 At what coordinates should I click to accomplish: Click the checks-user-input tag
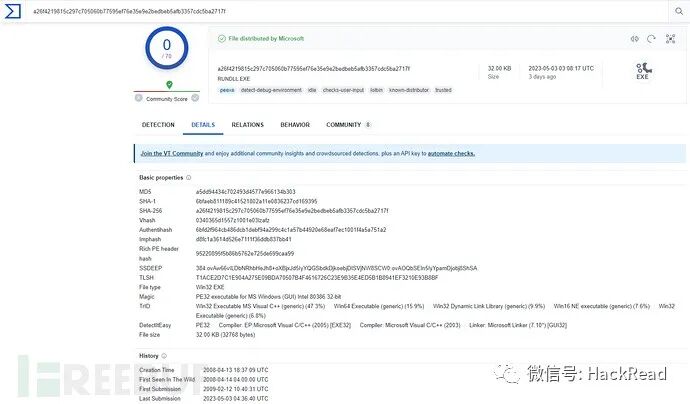point(343,90)
